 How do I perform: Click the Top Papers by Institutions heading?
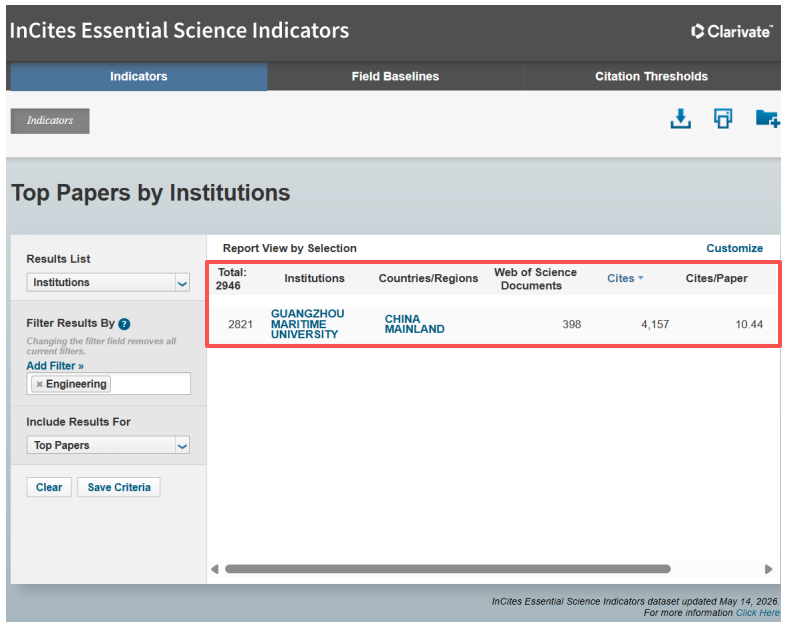click(151, 193)
